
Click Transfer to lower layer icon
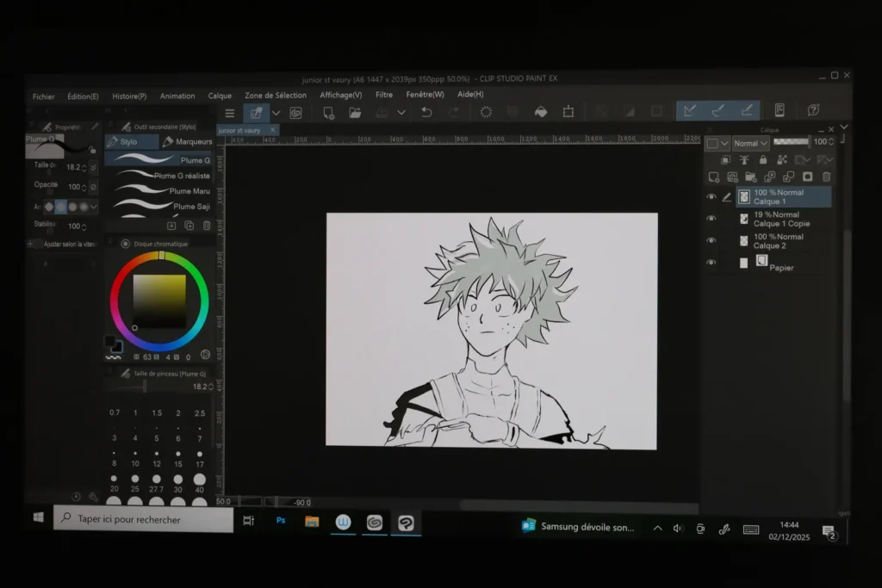pos(769,177)
